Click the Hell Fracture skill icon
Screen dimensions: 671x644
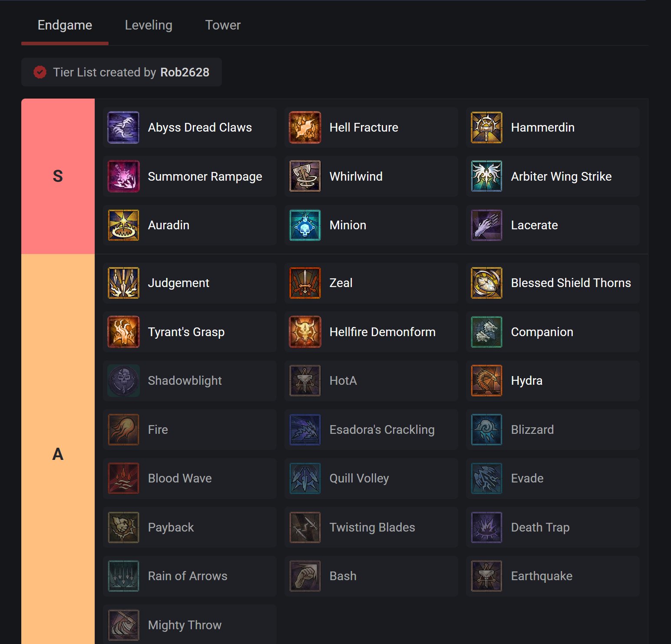point(305,128)
